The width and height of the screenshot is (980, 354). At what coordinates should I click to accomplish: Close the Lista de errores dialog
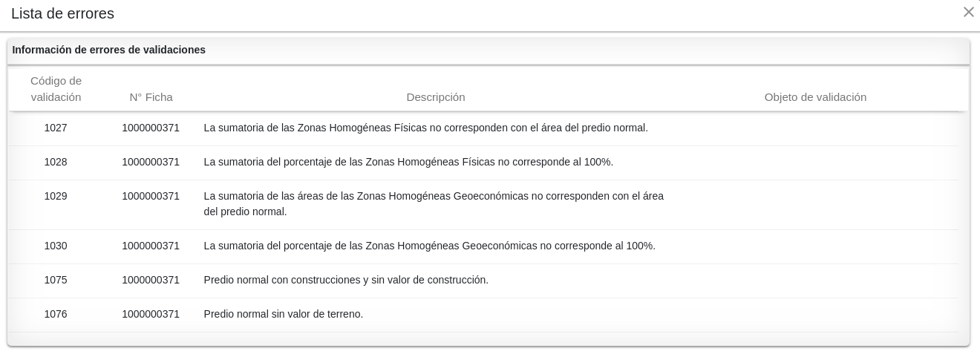(968, 12)
